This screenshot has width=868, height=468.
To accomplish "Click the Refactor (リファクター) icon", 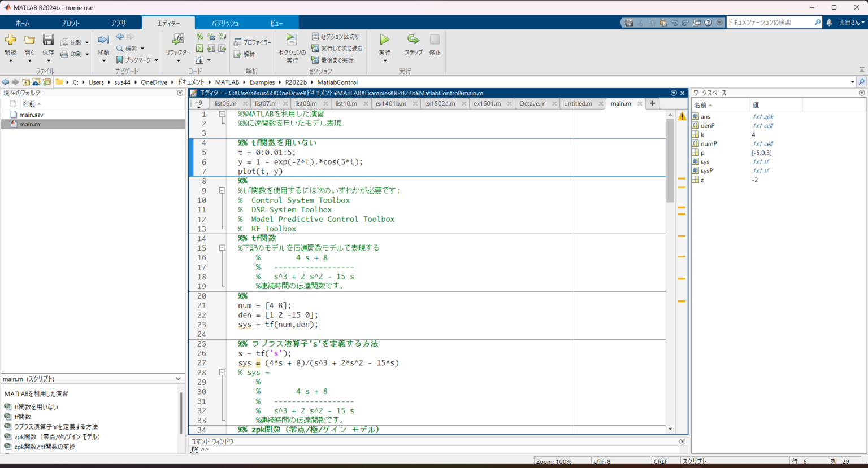I will point(178,40).
